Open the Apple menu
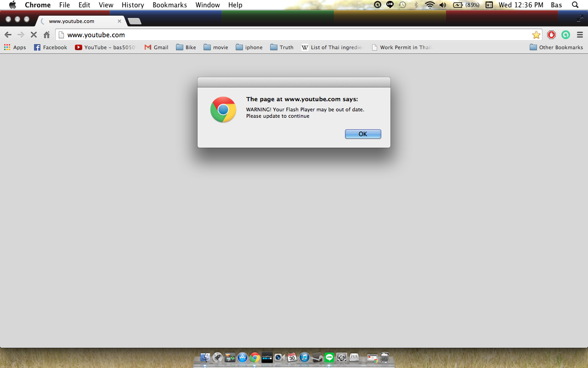 [12, 5]
